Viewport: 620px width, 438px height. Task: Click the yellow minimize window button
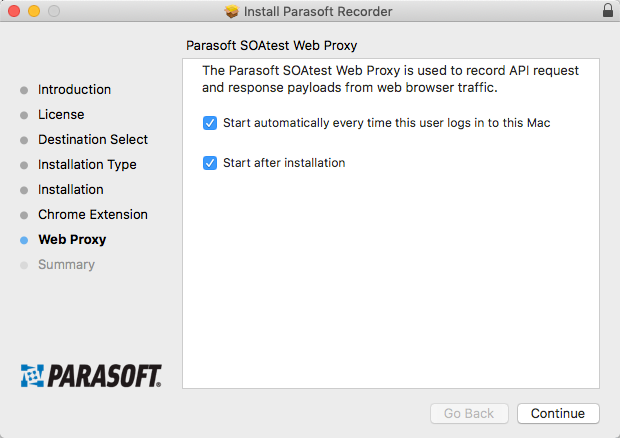tap(34, 11)
